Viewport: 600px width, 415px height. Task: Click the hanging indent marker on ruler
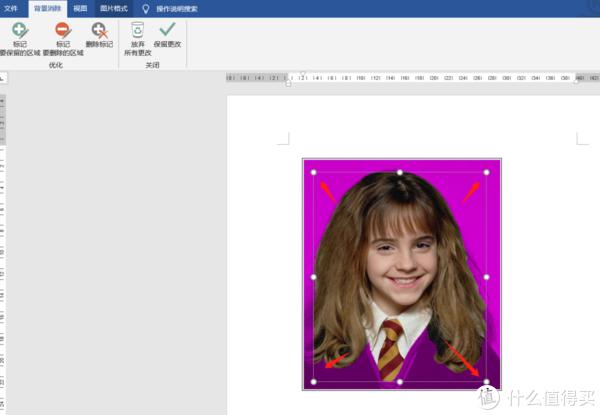pos(288,83)
